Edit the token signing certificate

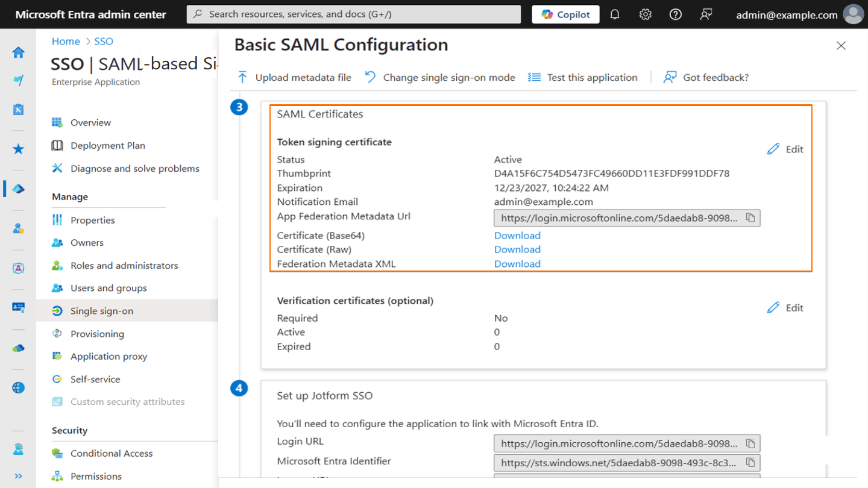pyautogui.click(x=785, y=149)
